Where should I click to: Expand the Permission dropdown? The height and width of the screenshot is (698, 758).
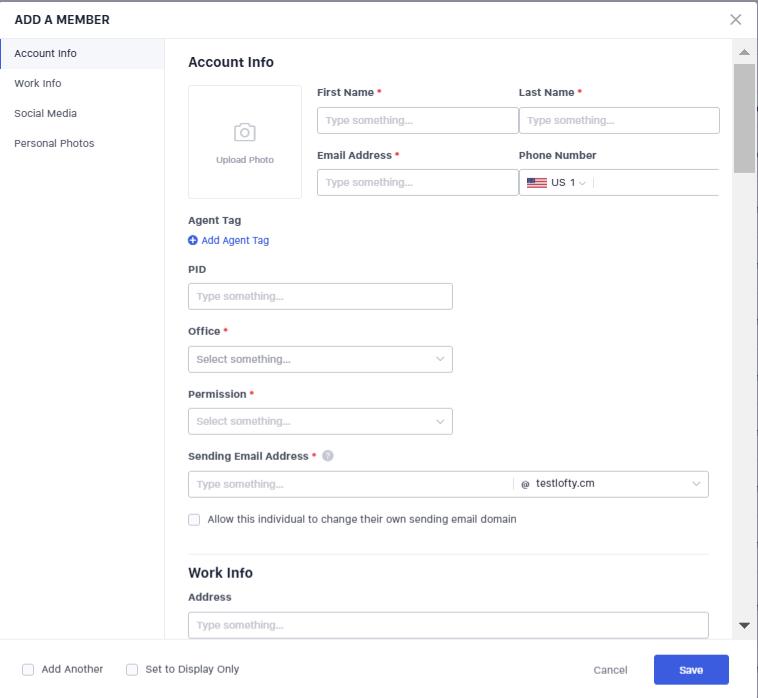coord(320,421)
